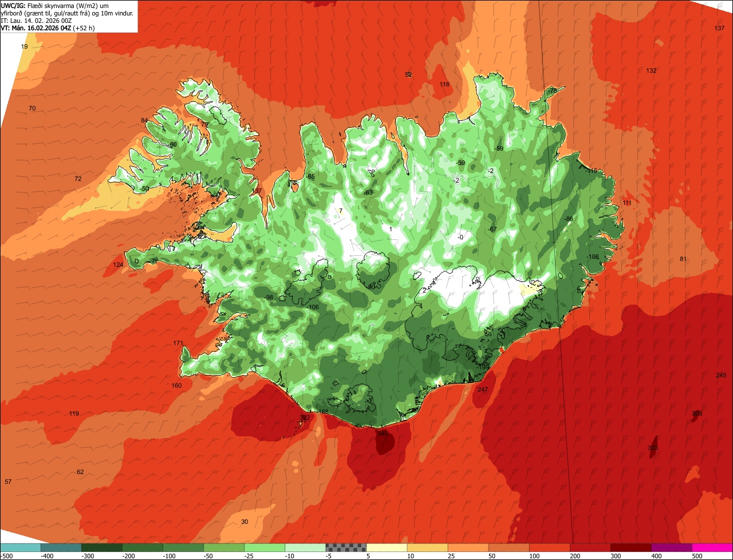Click the legend swatch between 10 and 25

tap(427, 547)
